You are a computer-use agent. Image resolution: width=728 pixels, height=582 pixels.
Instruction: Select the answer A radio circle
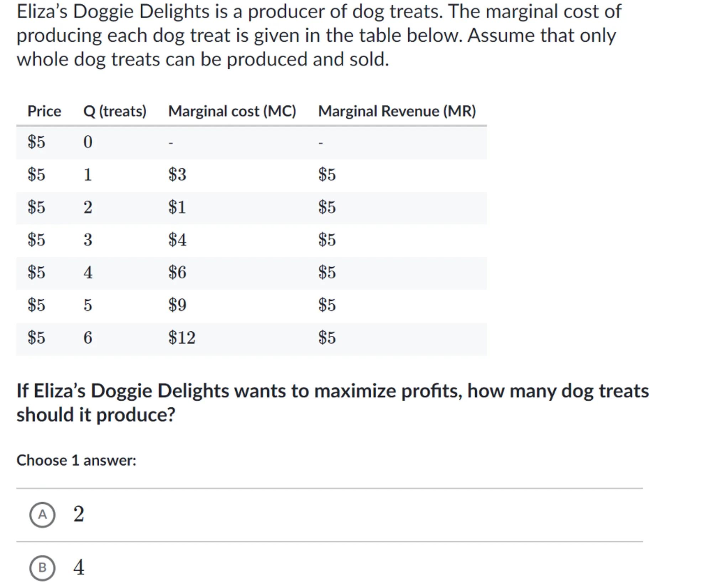pyautogui.click(x=42, y=514)
